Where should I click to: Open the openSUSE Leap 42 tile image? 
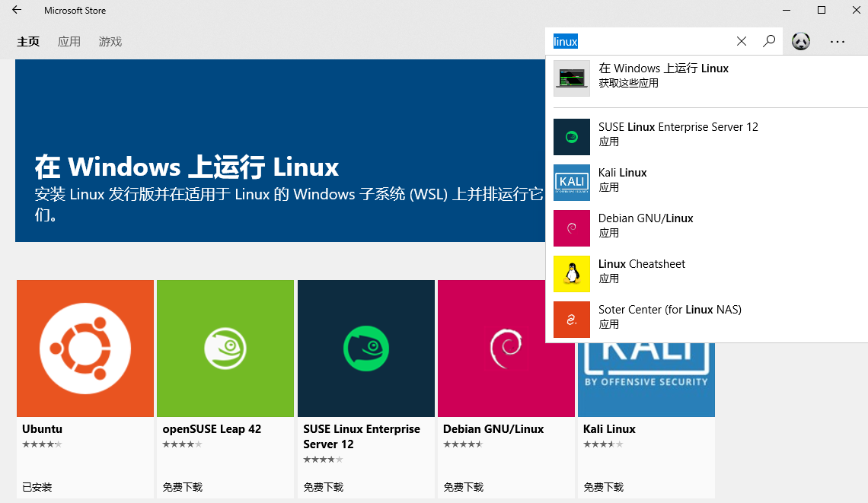[225, 348]
